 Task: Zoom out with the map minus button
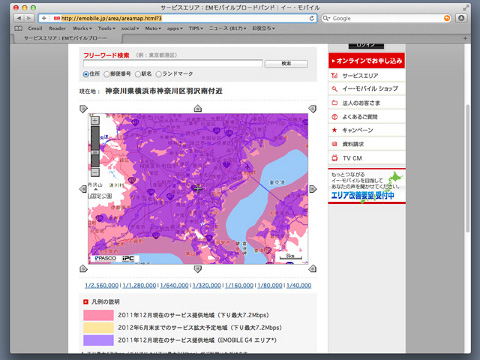click(x=95, y=172)
